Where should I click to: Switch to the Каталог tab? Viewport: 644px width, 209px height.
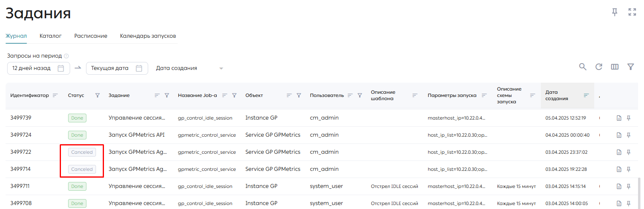point(51,36)
